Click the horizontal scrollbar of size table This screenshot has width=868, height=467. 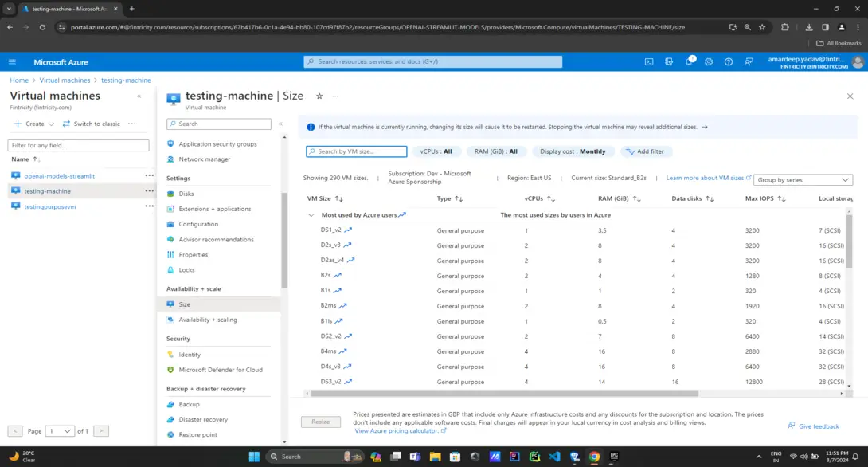pos(504,394)
